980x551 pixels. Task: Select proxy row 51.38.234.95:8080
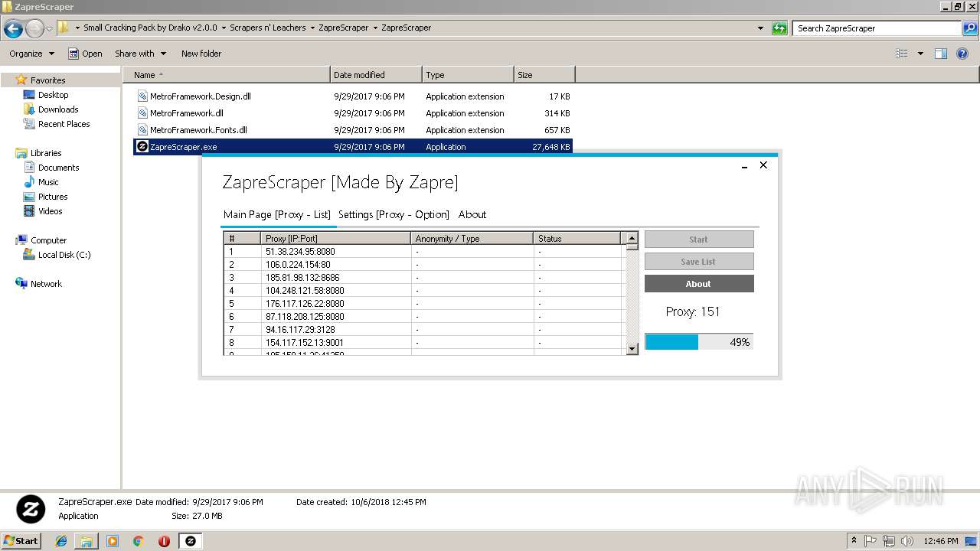(x=424, y=252)
